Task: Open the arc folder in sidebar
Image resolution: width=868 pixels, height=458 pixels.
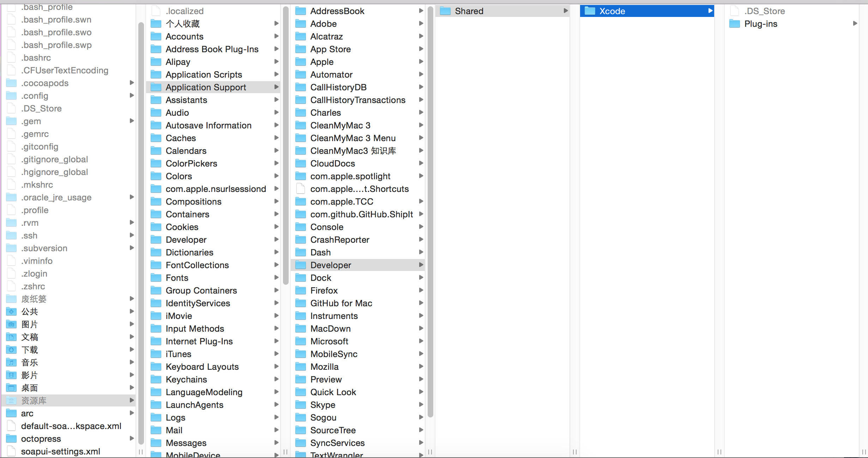Action: [x=27, y=413]
